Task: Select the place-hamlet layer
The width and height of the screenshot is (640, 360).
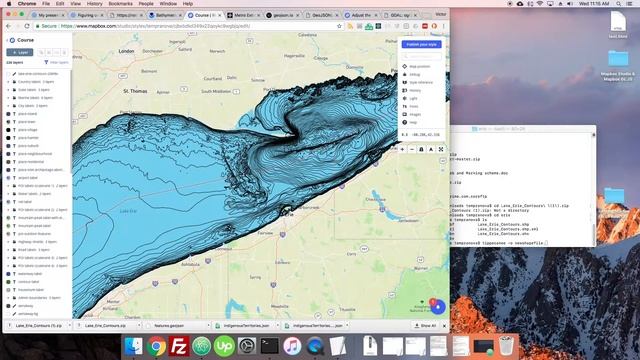Action: click(x=38, y=138)
